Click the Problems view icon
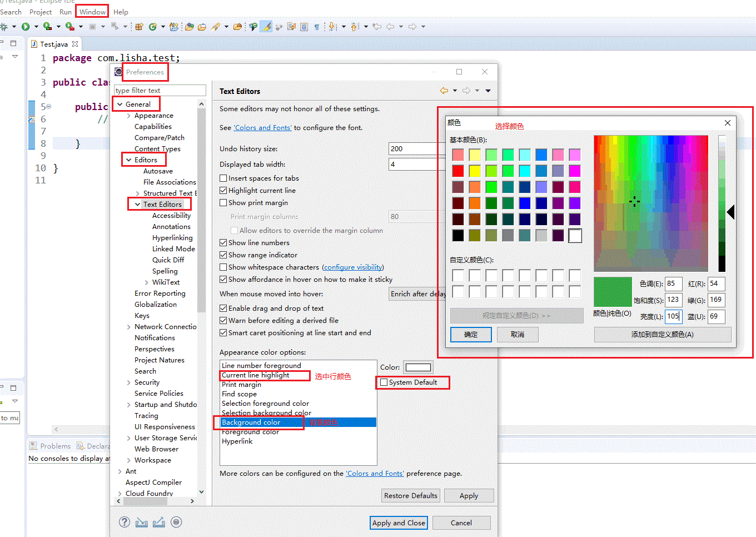Image resolution: width=756 pixels, height=537 pixels. point(34,446)
